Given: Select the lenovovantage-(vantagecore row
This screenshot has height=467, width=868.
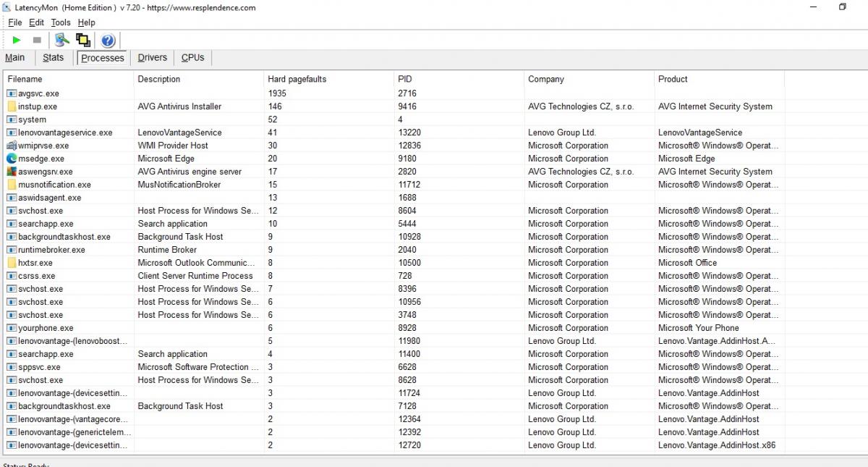Looking at the screenshot, I should (394, 419).
